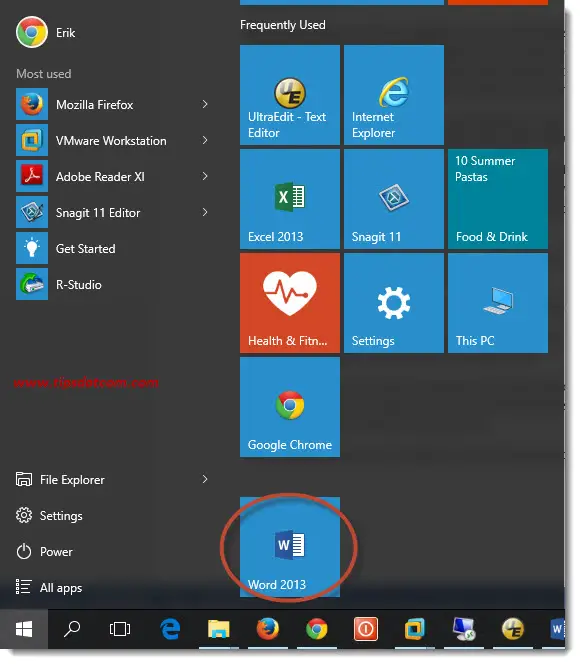
Task: Switch to Chrome on the taskbar
Action: coord(317,629)
